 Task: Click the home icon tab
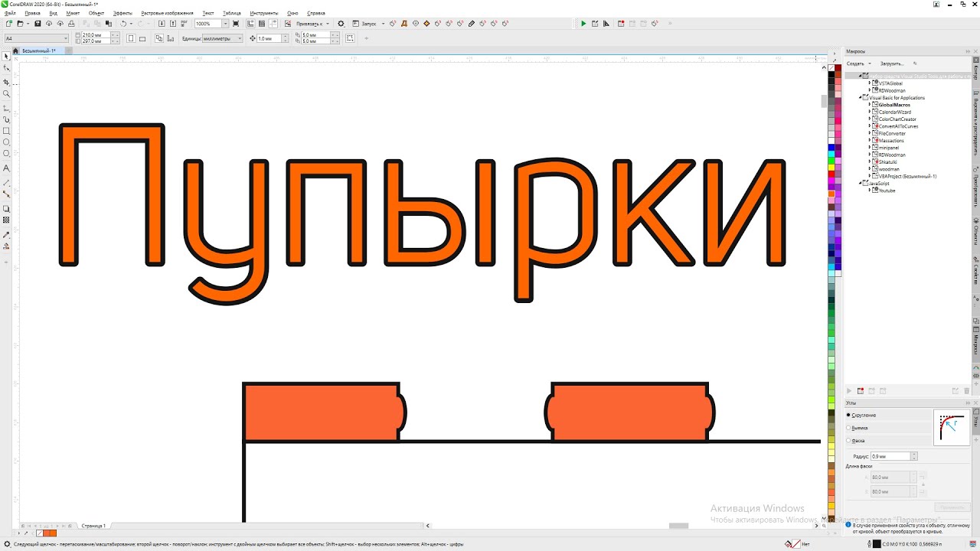pyautogui.click(x=16, y=51)
